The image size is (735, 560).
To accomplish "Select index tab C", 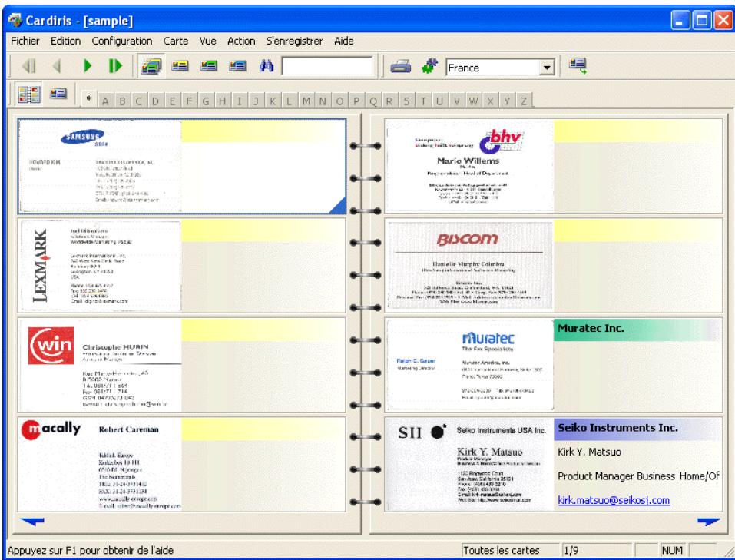I will [139, 101].
